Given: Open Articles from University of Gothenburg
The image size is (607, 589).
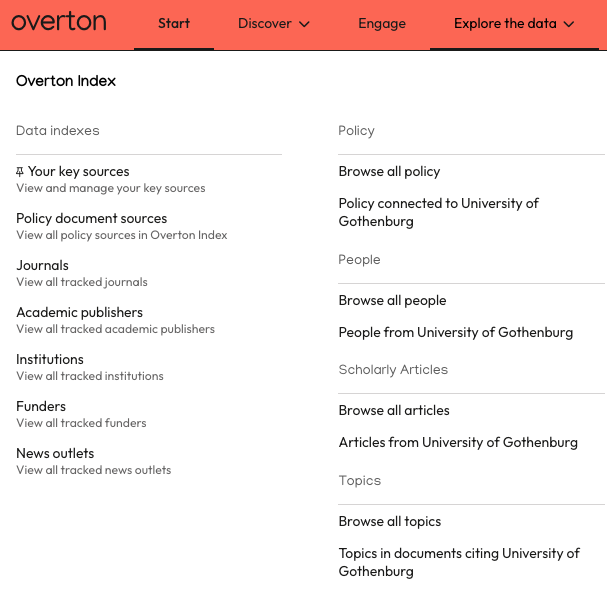Looking at the screenshot, I should [x=458, y=443].
